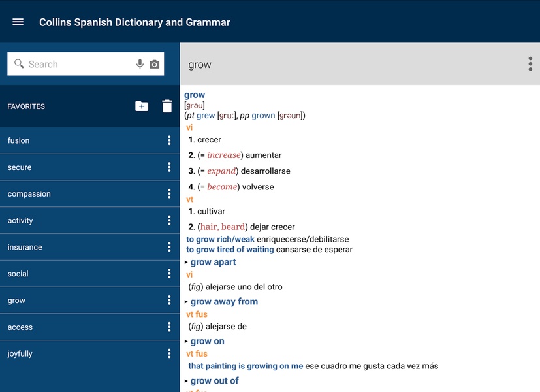Click the 'hair, beard' context note
The width and height of the screenshot is (540, 392).
click(x=223, y=227)
